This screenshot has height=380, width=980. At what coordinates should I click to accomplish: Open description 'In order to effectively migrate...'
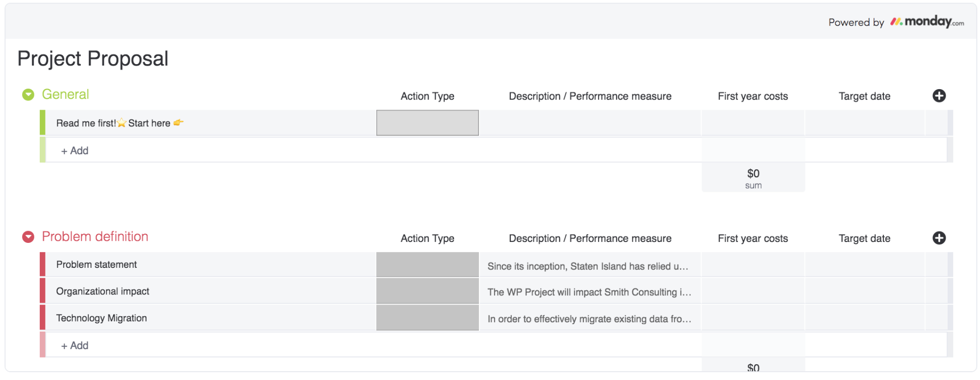click(x=589, y=319)
